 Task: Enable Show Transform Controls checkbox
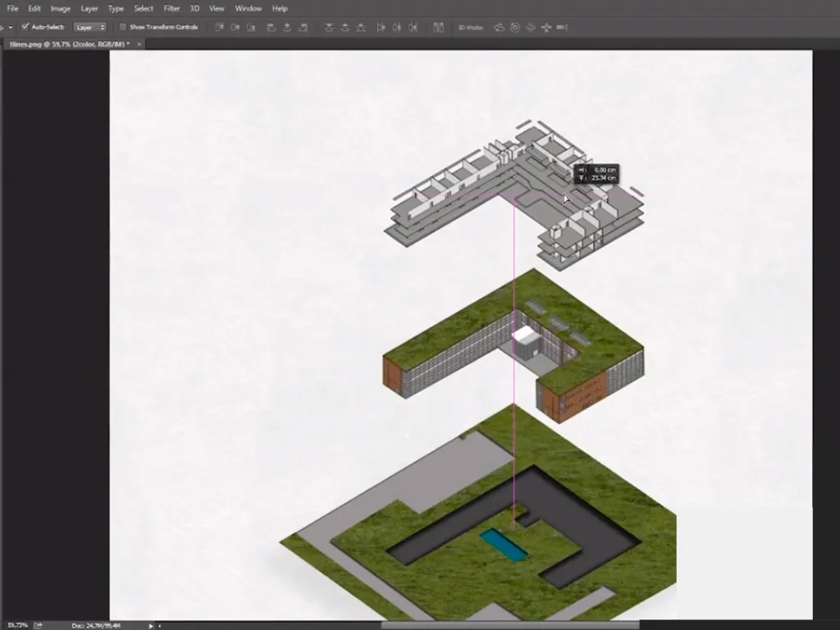[x=123, y=27]
